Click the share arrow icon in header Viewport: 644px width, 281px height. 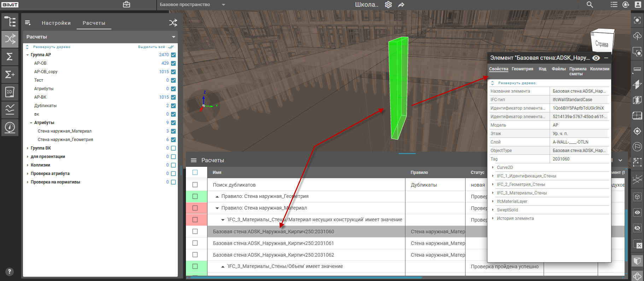tap(401, 5)
